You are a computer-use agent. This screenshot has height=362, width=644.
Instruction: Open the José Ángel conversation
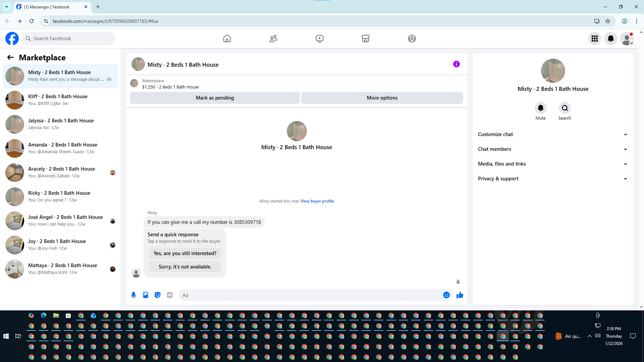click(60, 221)
